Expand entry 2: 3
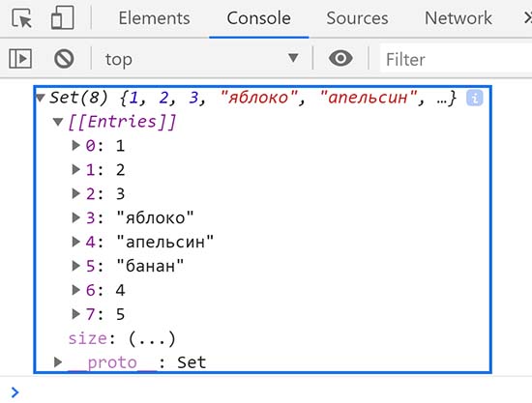Viewport: 532px width, 403px height. click(x=76, y=193)
